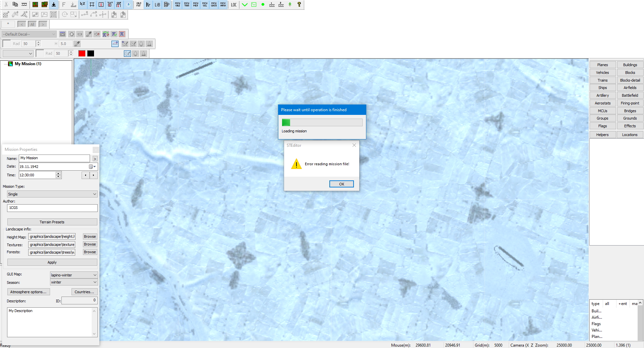The height and width of the screenshot is (348, 644).
Task: Click the LOC toolbar icon
Action: point(234,4)
